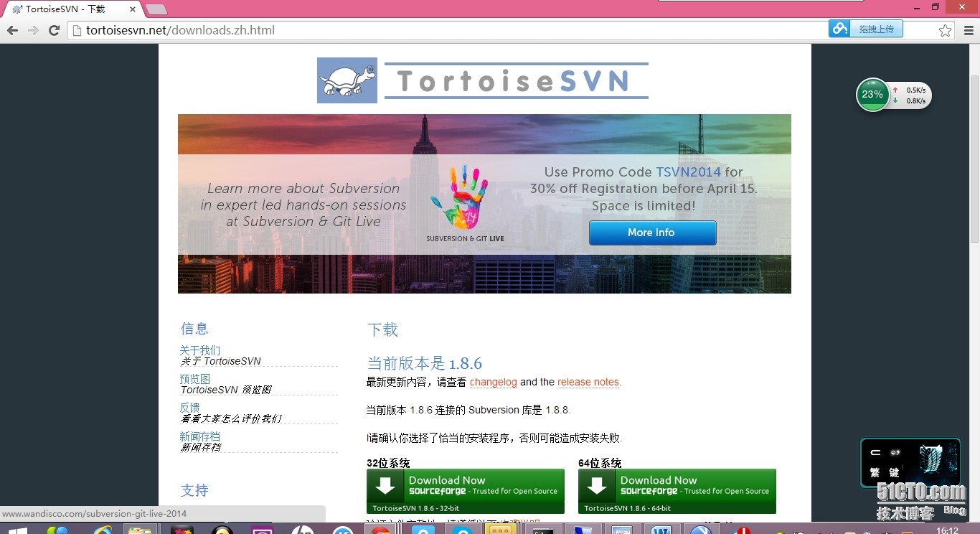Click the TortoiseSVN title logo text
The width and height of the screenshot is (980, 534).
point(515,81)
